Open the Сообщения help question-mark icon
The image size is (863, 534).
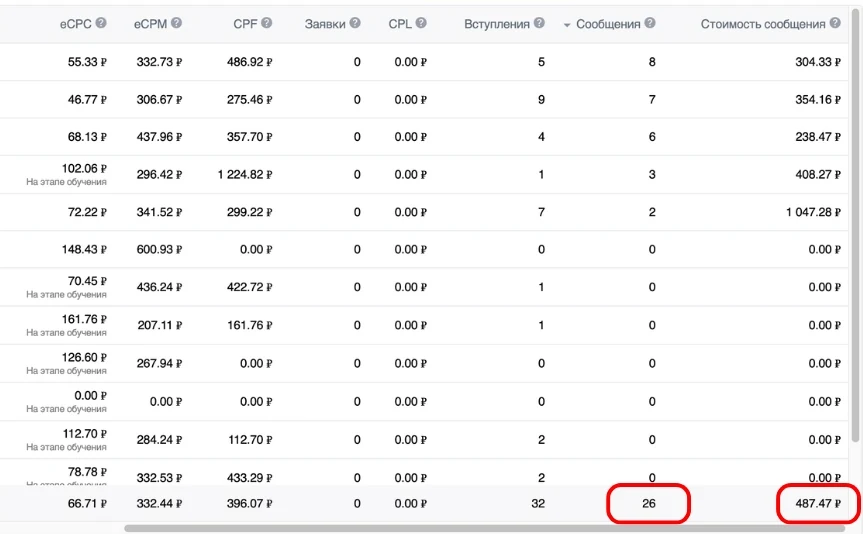pos(650,23)
